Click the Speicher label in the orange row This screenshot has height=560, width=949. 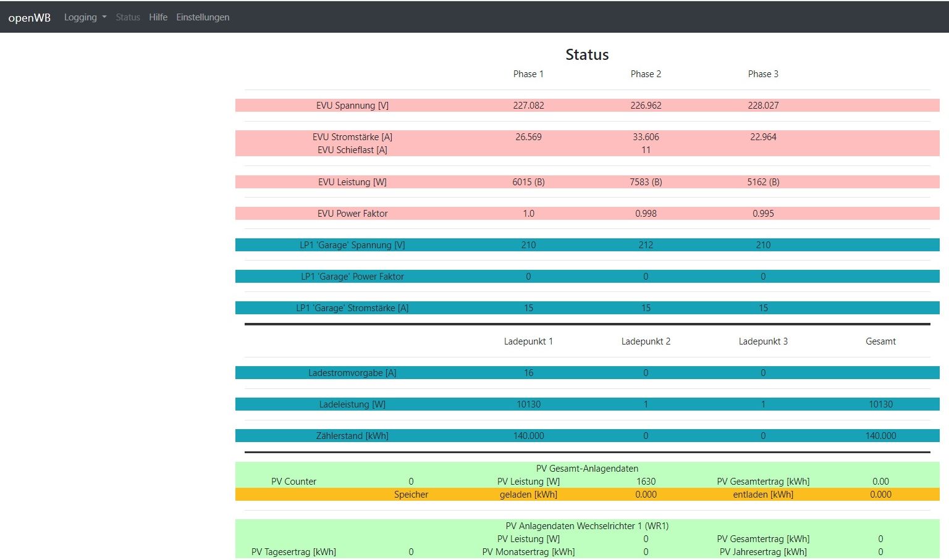411,495
